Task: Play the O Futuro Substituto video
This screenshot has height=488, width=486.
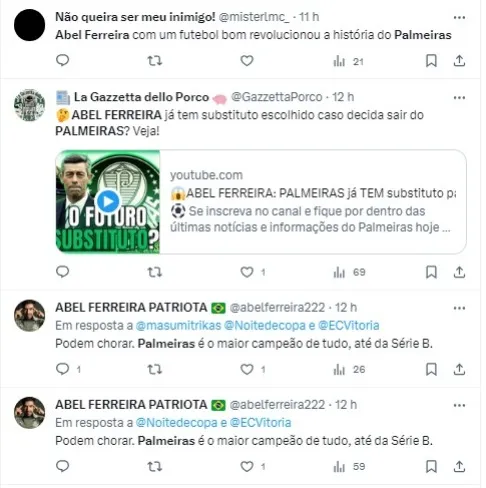Action: [x=108, y=201]
